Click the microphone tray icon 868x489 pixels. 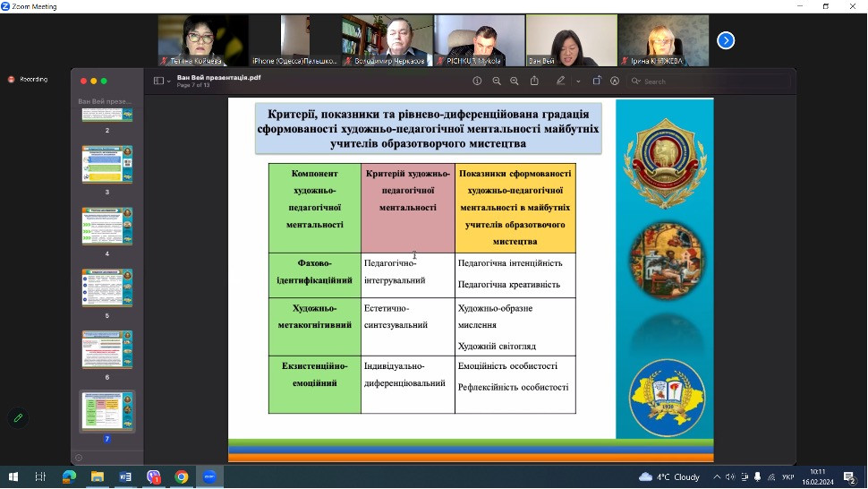757,476
